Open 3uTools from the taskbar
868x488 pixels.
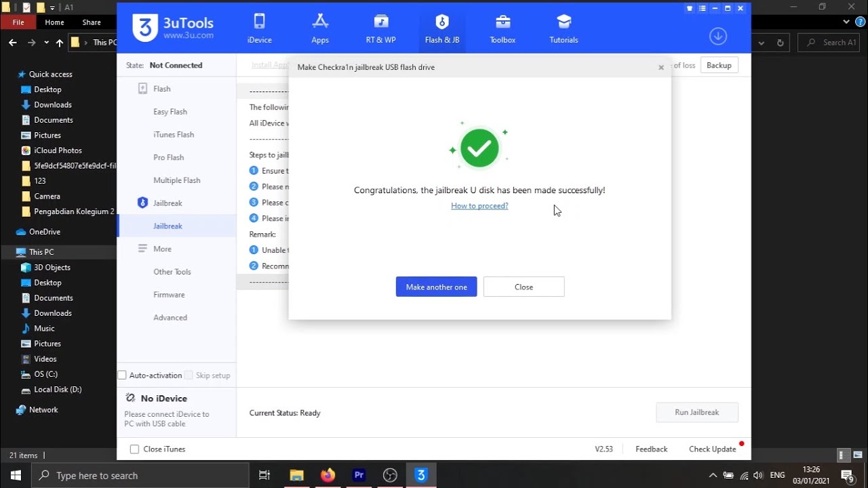pyautogui.click(x=421, y=475)
